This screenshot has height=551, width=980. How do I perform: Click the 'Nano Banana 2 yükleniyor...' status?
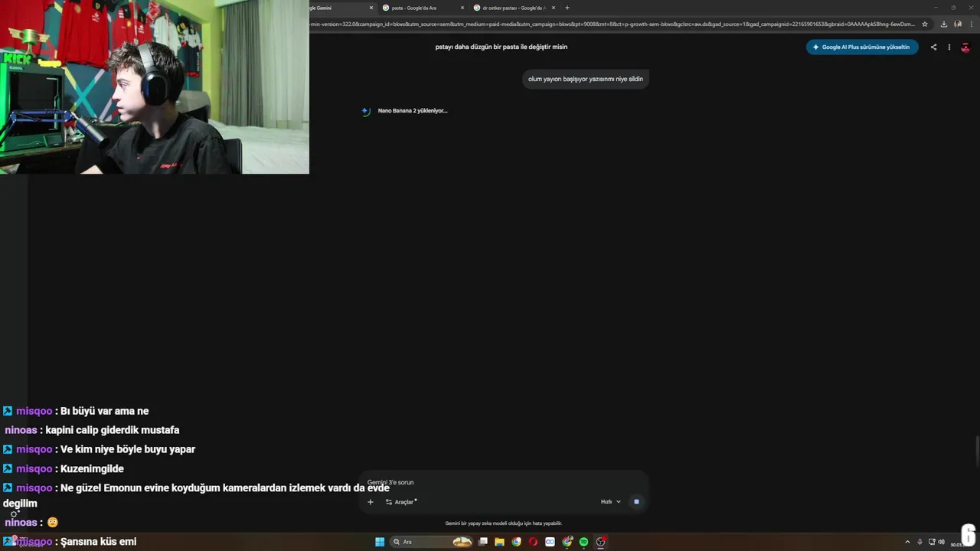tap(412, 111)
